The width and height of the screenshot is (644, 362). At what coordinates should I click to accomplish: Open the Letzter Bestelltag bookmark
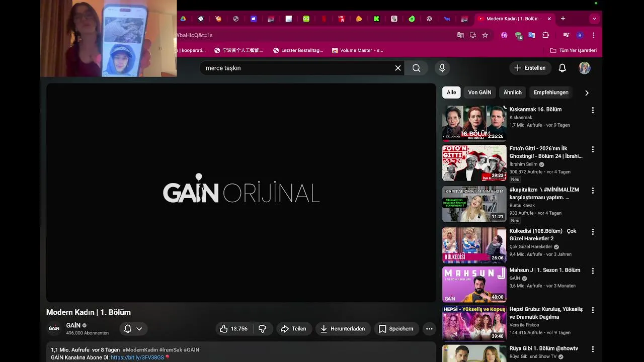click(298, 50)
